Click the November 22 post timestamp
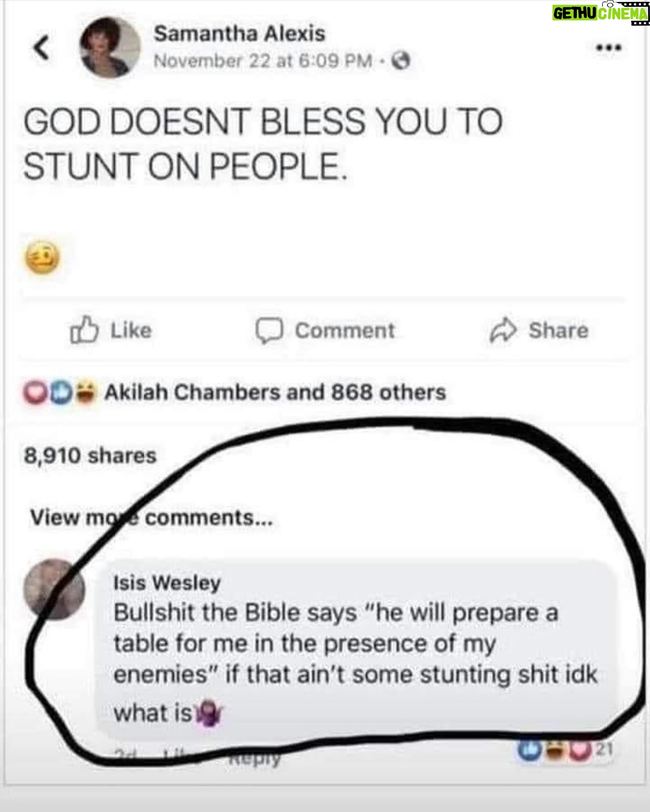Viewport: 650px width, 812px height. (x=263, y=60)
